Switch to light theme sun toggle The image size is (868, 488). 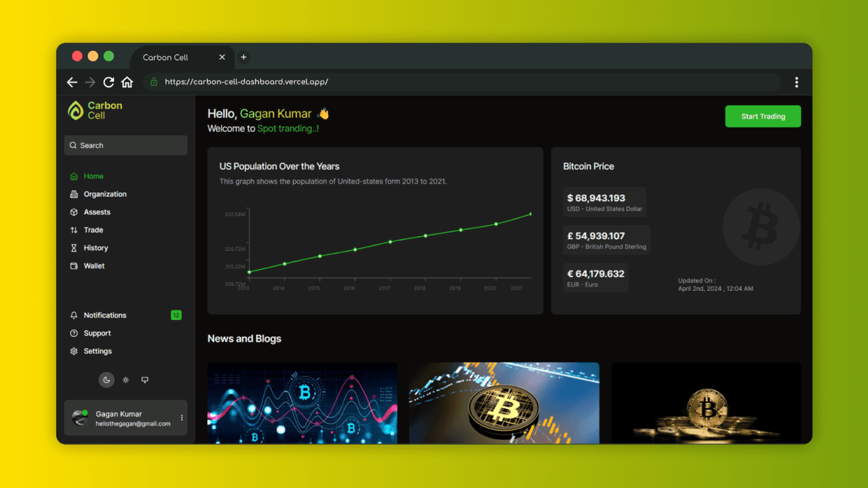coord(125,380)
